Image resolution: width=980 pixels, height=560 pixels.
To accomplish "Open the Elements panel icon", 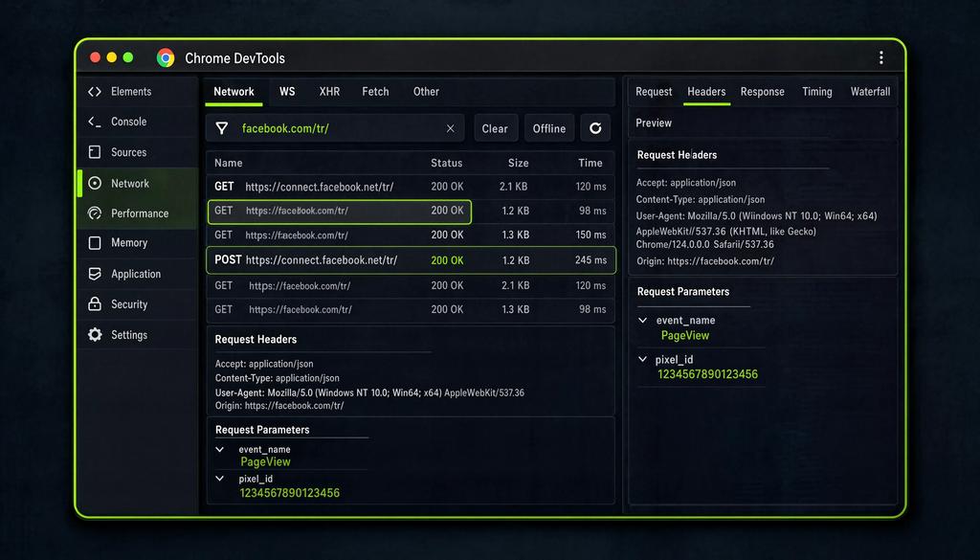I will coord(95,92).
